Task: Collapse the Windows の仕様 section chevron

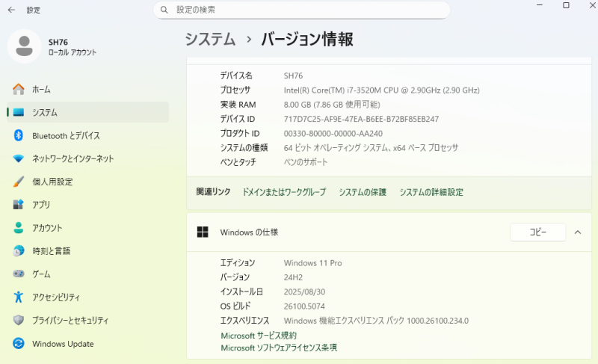Action: coord(578,232)
